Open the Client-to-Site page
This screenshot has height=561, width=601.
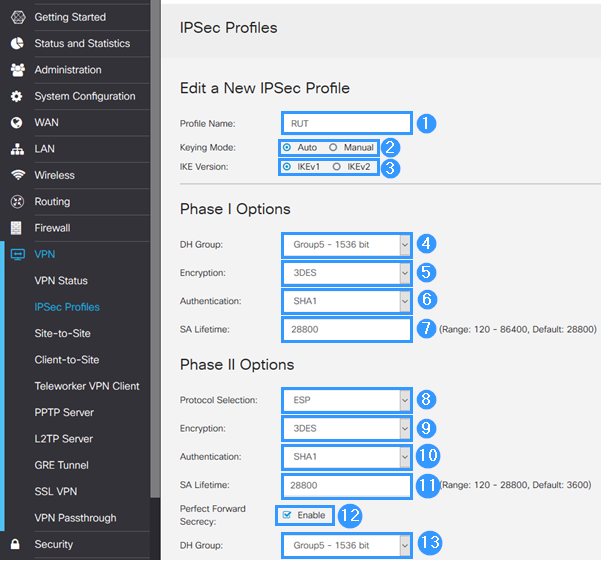tap(66, 360)
